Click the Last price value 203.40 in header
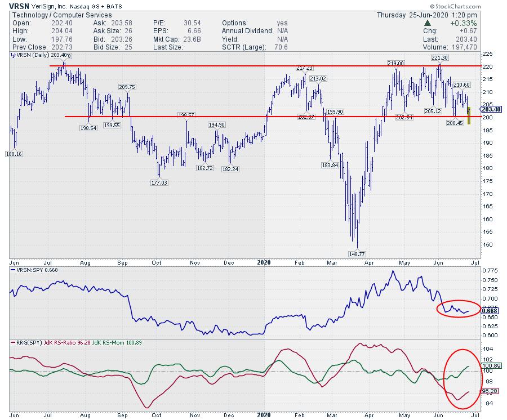 coord(466,39)
